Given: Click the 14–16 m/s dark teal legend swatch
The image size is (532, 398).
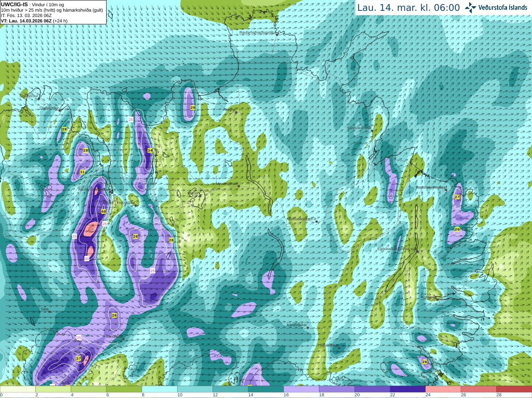Looking at the screenshot, I should 266,389.
